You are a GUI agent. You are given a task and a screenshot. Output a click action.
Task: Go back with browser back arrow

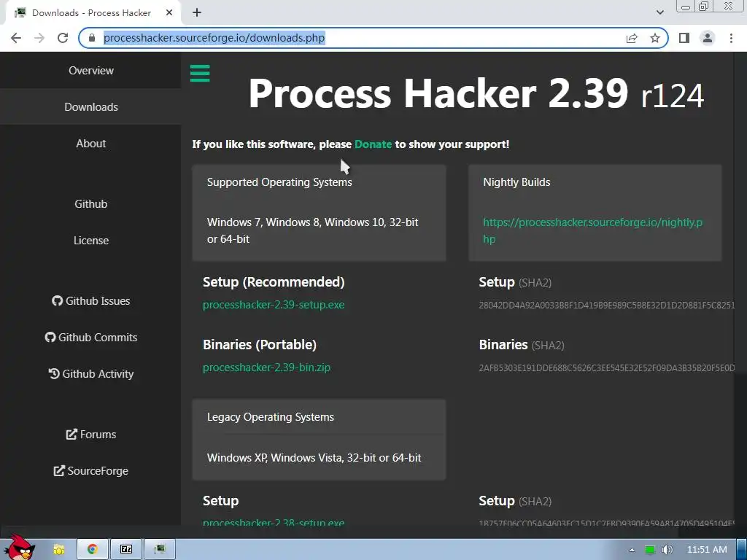tap(16, 38)
